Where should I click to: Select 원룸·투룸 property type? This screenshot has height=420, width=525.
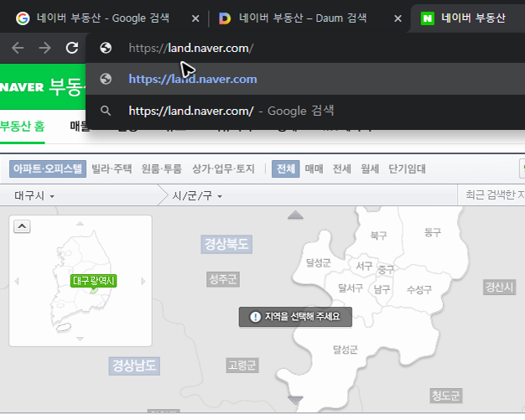point(161,169)
